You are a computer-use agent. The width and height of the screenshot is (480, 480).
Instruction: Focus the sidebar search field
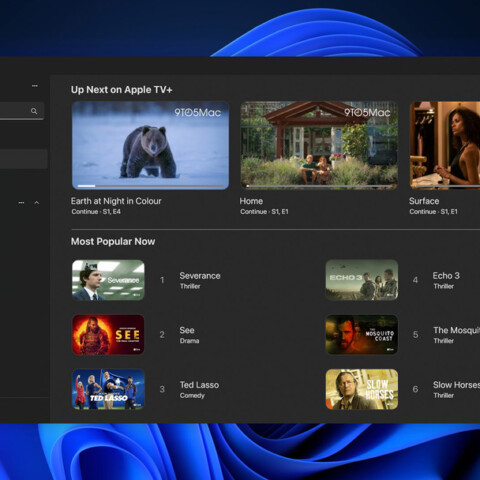pos(22,111)
